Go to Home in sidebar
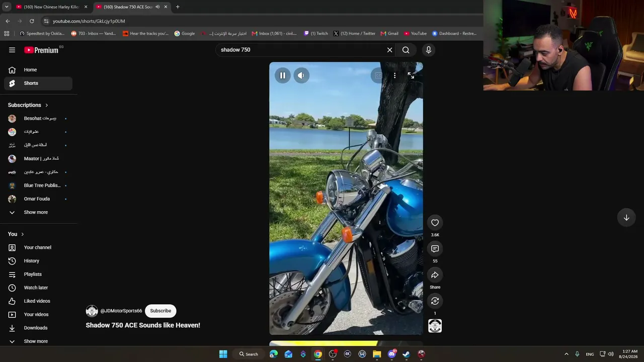This screenshot has width=644, height=362. pos(38,70)
